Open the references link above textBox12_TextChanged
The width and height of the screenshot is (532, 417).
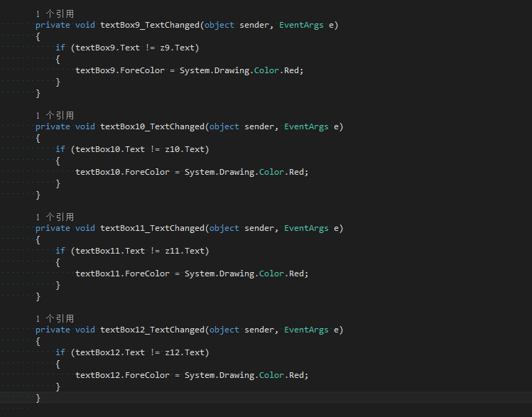click(x=55, y=318)
